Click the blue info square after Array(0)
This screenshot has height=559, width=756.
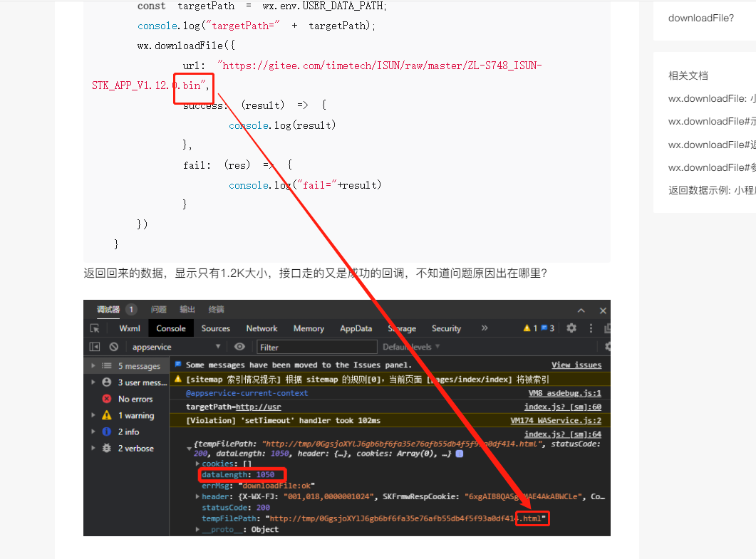point(460,454)
